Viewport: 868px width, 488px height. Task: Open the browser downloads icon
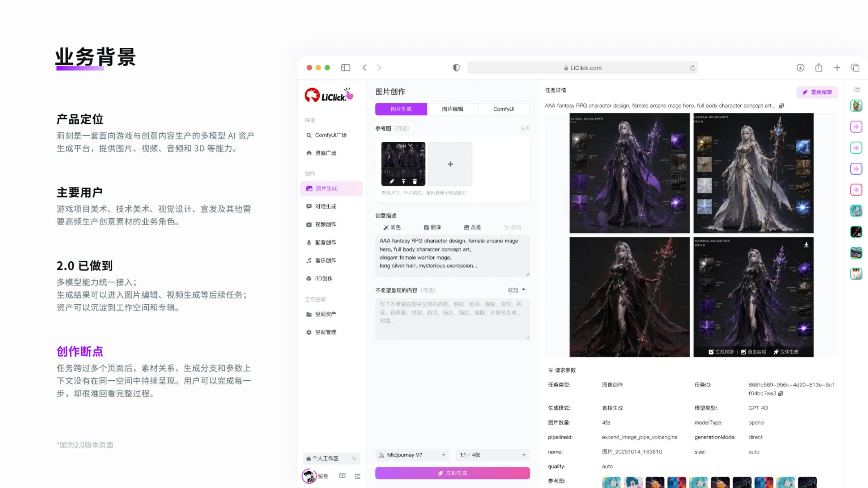point(800,68)
